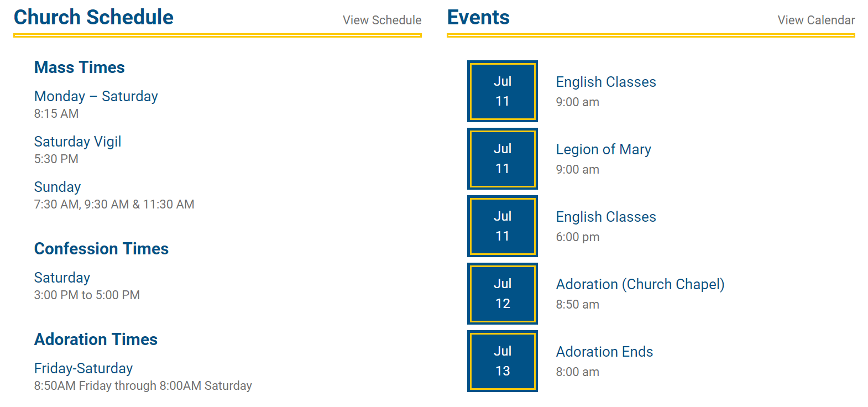This screenshot has width=868, height=407.
Task: Click the Mass Times heading
Action: click(80, 67)
